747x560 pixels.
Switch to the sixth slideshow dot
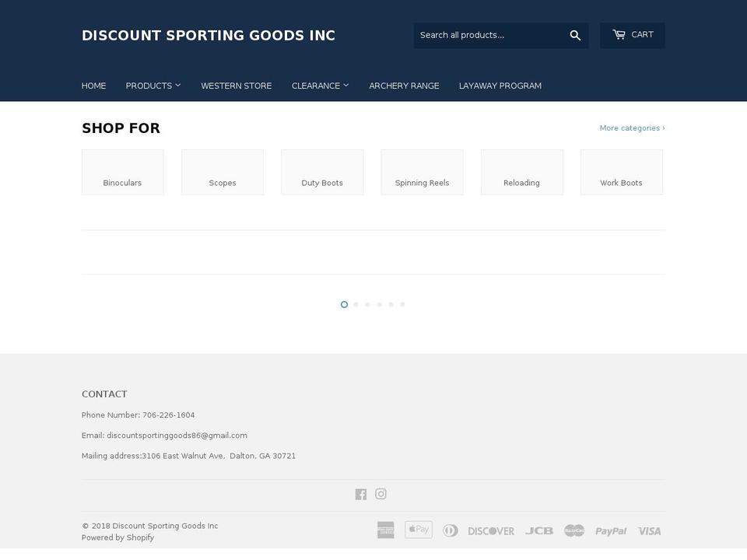[x=402, y=304]
